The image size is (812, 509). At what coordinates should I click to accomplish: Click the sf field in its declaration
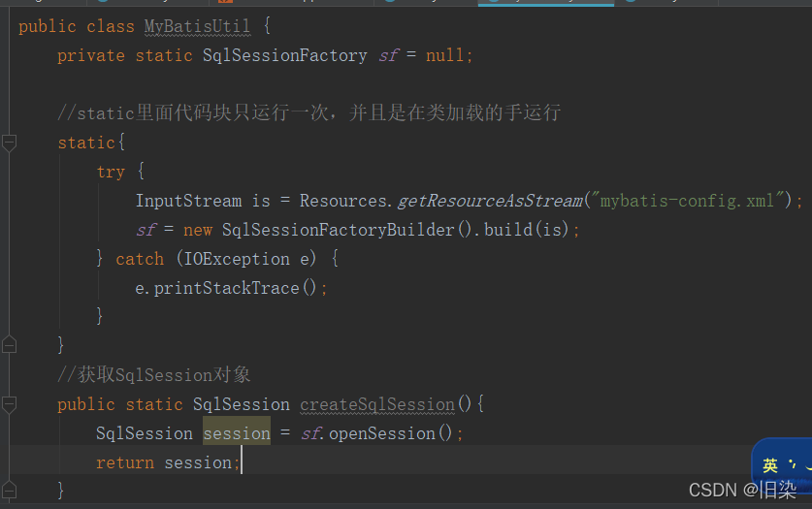pos(387,55)
